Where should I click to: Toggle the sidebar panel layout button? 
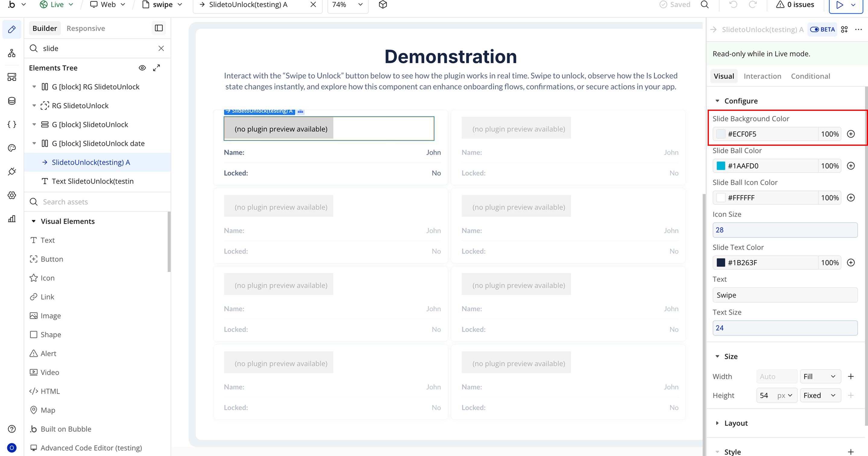(x=159, y=28)
